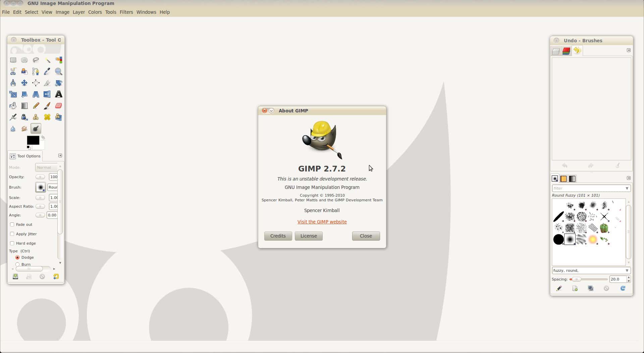Screen dimensions: 644x353
Task: Activate the Bucket Fill tool
Action: point(13,106)
